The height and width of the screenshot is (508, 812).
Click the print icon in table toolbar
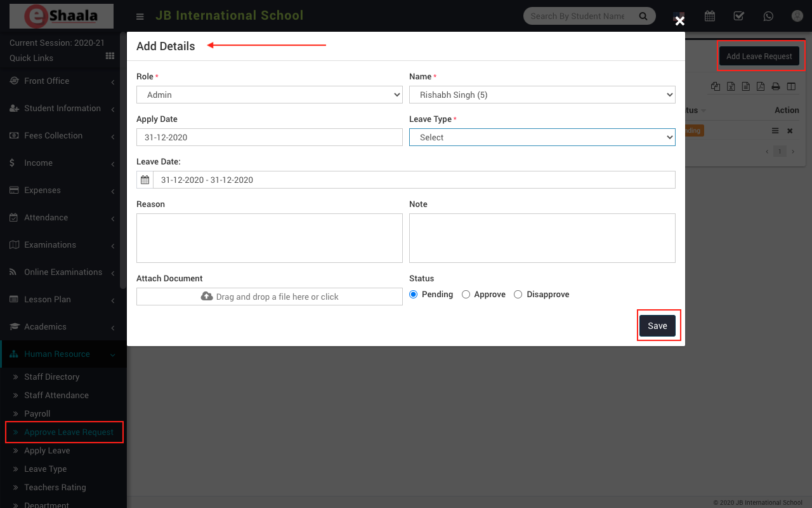pos(775,86)
